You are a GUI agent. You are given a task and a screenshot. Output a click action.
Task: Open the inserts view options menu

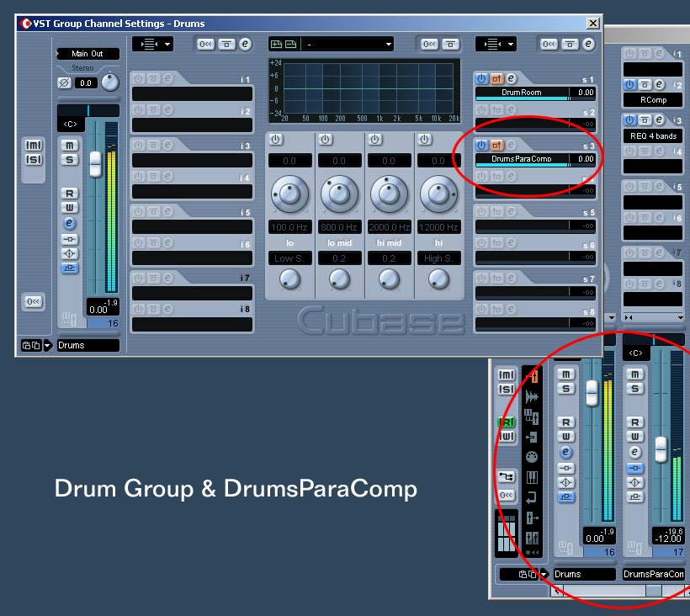click(148, 44)
